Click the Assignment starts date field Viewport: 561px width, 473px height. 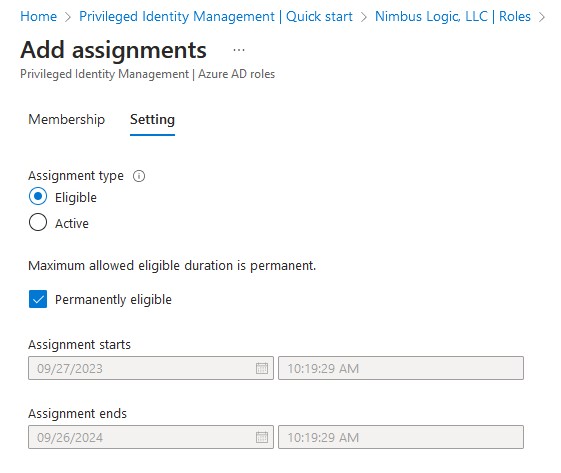(x=151, y=368)
